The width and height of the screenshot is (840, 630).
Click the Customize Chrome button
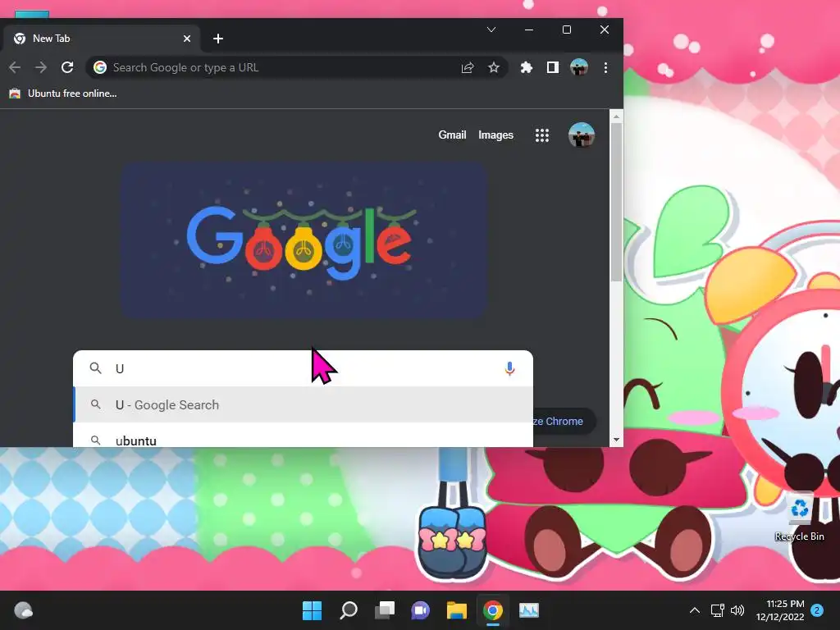pyautogui.click(x=564, y=421)
